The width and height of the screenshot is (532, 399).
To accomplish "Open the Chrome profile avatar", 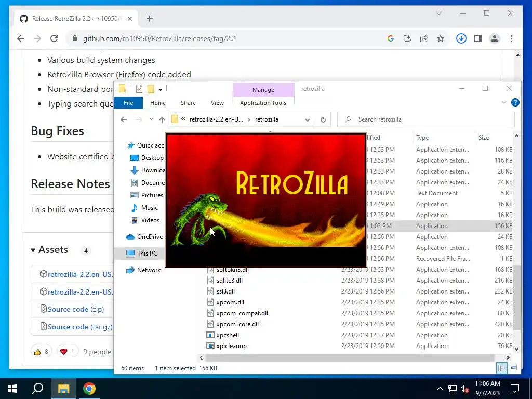I will pos(495,38).
